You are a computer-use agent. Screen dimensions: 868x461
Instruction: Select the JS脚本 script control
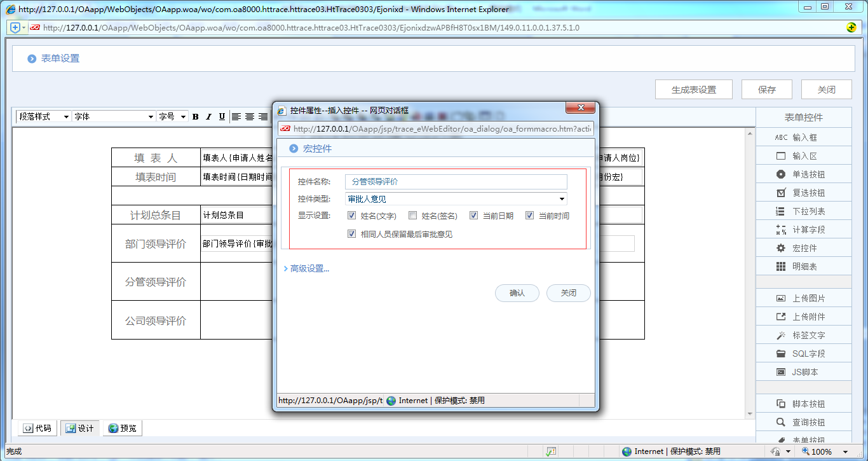pyautogui.click(x=803, y=371)
